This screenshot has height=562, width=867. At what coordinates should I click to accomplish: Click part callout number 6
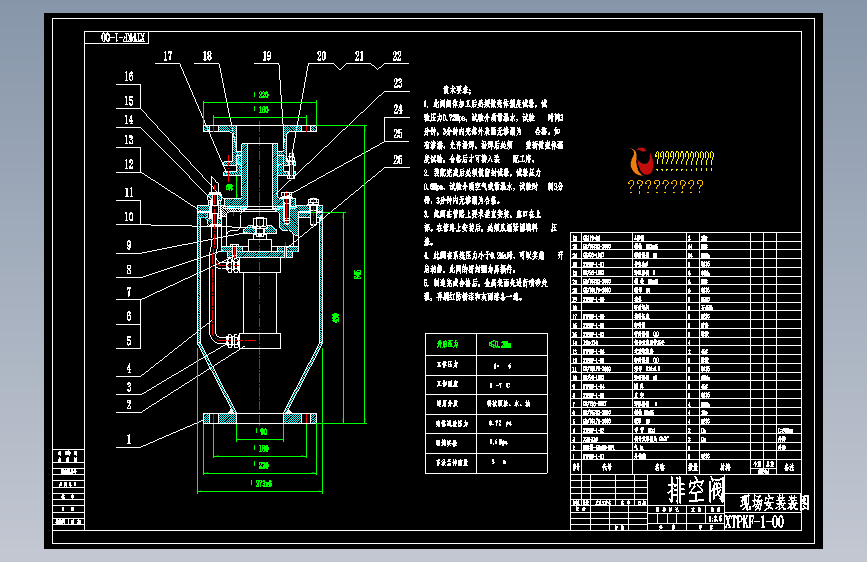click(129, 316)
